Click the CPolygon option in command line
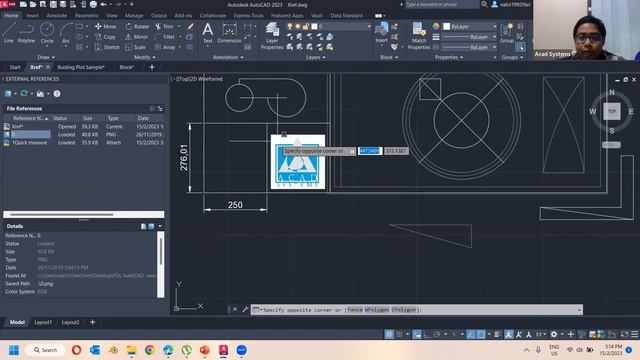This screenshot has height=360, width=640. click(403, 310)
